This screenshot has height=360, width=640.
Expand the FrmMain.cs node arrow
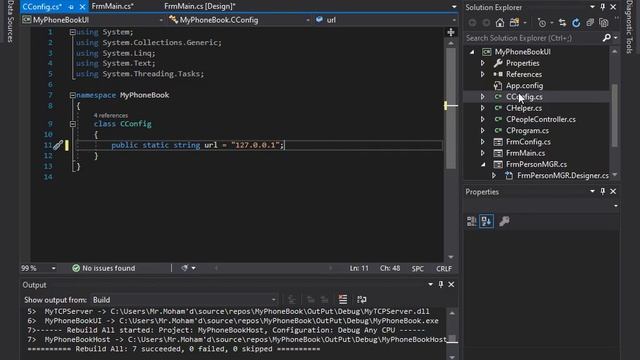point(482,153)
